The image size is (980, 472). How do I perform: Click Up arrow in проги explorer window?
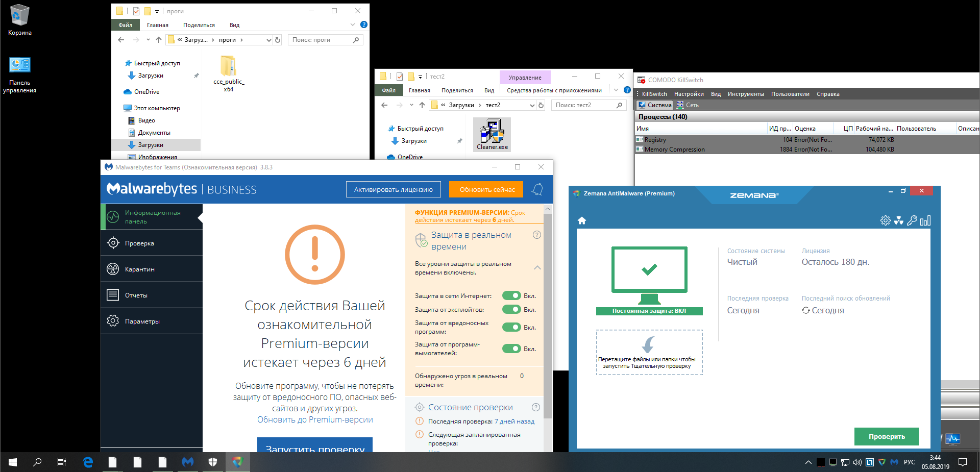(159, 40)
